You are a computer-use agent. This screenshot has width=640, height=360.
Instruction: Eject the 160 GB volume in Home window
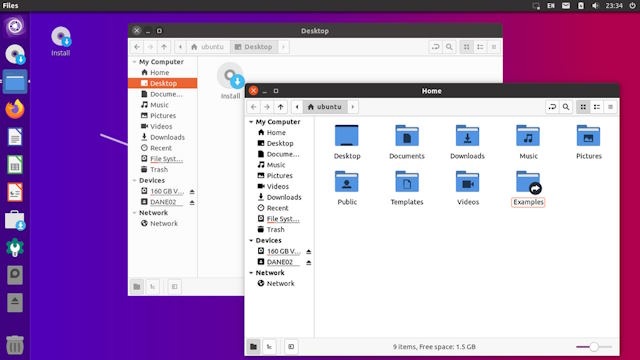point(309,251)
